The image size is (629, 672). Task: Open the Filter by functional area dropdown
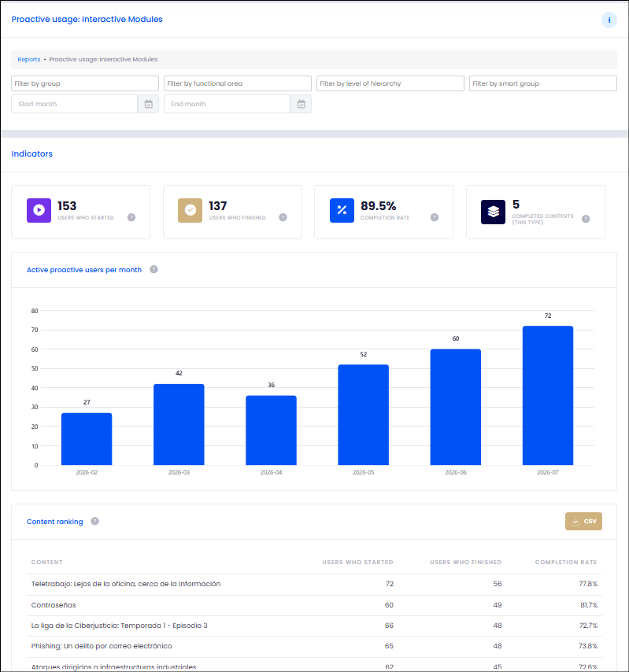238,83
